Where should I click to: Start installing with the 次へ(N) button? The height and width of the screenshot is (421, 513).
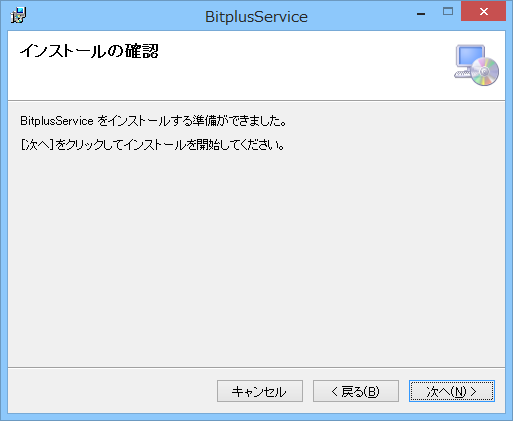point(452,391)
